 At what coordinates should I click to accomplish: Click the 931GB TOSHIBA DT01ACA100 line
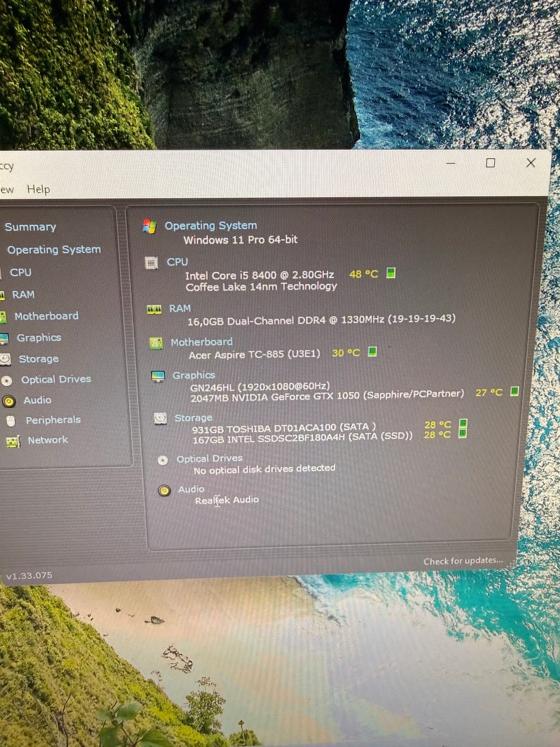pyautogui.click(x=284, y=428)
